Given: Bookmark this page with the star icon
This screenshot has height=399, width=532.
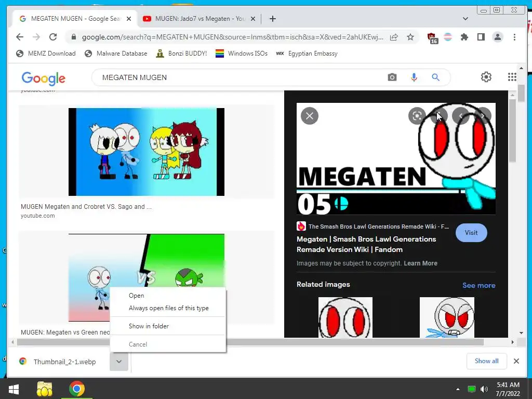Looking at the screenshot, I should pyautogui.click(x=410, y=37).
